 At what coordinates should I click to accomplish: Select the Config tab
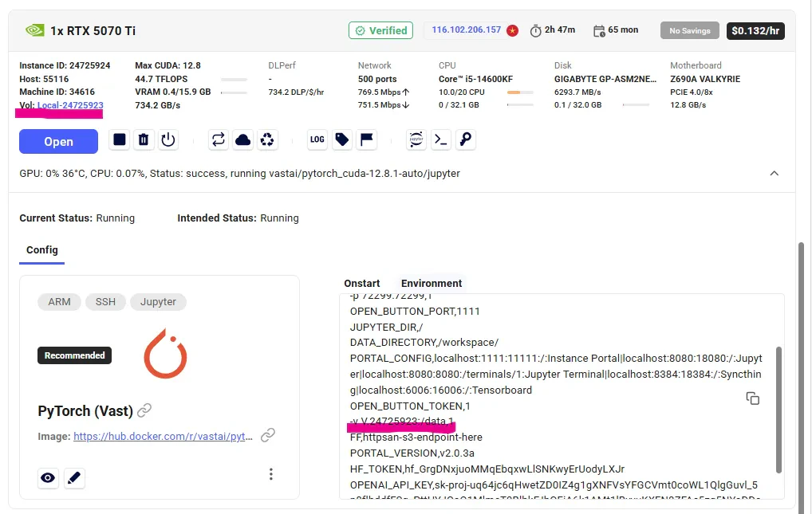[x=42, y=250]
